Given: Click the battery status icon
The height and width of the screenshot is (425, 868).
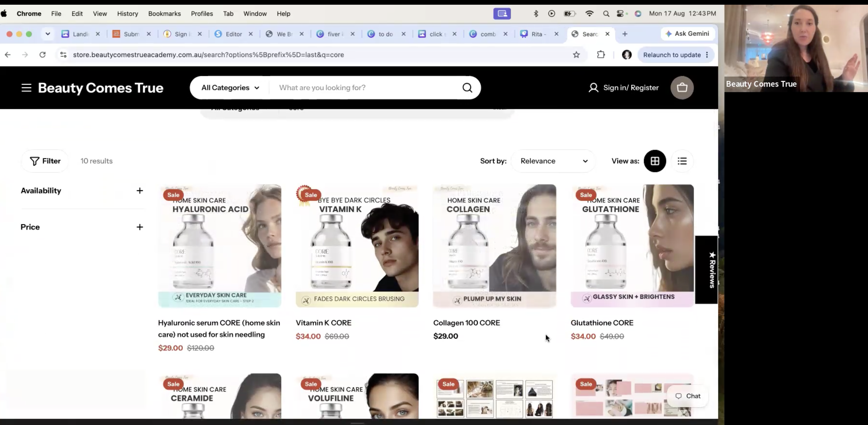Looking at the screenshot, I should (x=570, y=14).
